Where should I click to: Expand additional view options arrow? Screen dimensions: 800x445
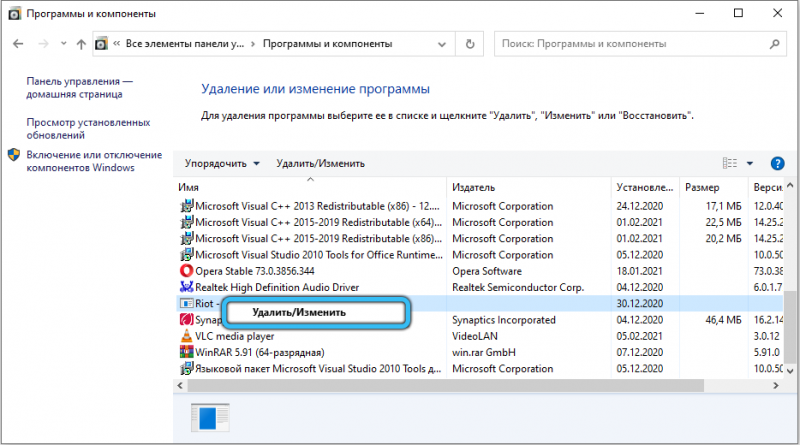(749, 163)
